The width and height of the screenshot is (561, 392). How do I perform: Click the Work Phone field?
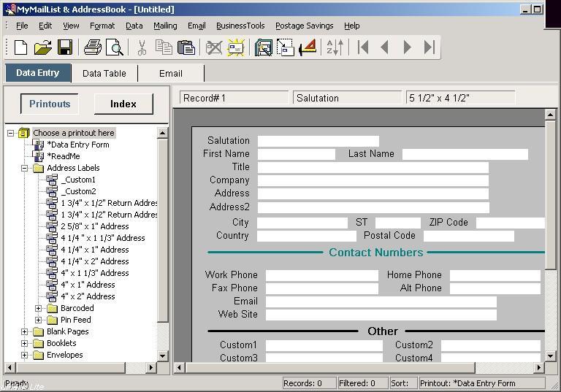pos(322,275)
